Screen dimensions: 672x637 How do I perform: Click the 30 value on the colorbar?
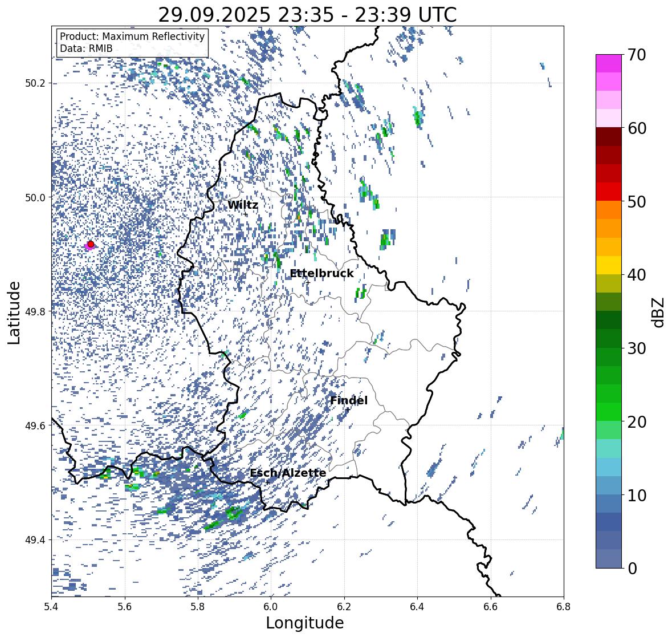point(637,348)
